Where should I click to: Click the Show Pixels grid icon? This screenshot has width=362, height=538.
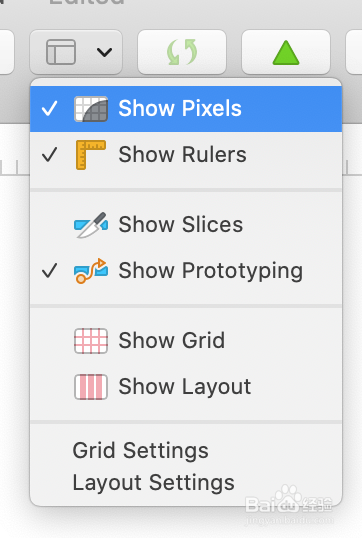click(91, 109)
